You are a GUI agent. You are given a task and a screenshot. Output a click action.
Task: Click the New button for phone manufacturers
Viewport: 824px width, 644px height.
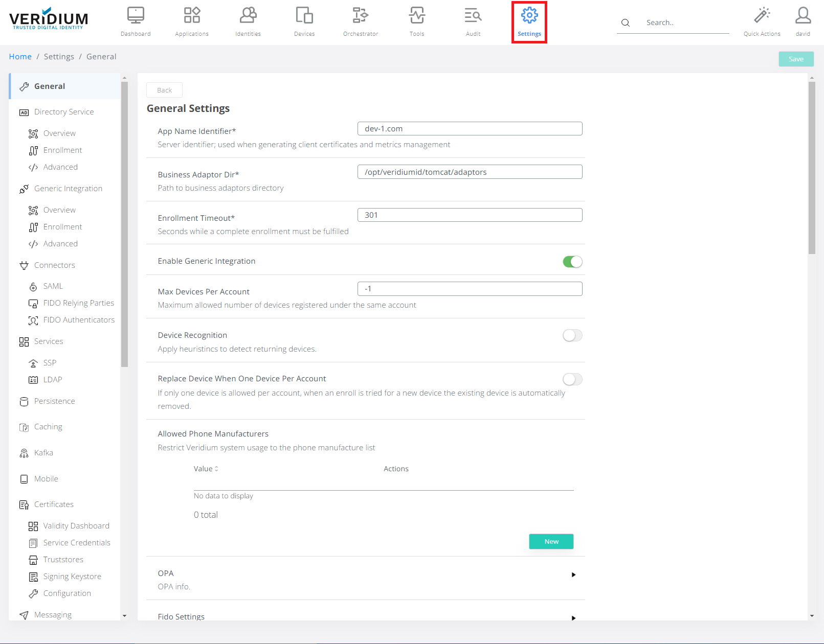[551, 541]
